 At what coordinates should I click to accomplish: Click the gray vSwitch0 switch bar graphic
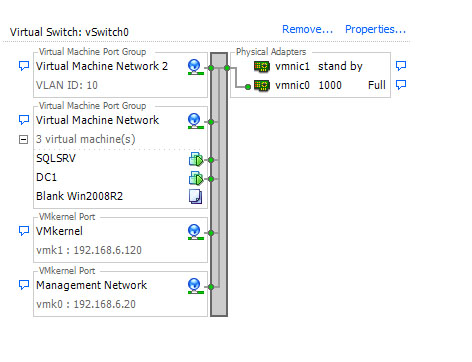coord(219,184)
